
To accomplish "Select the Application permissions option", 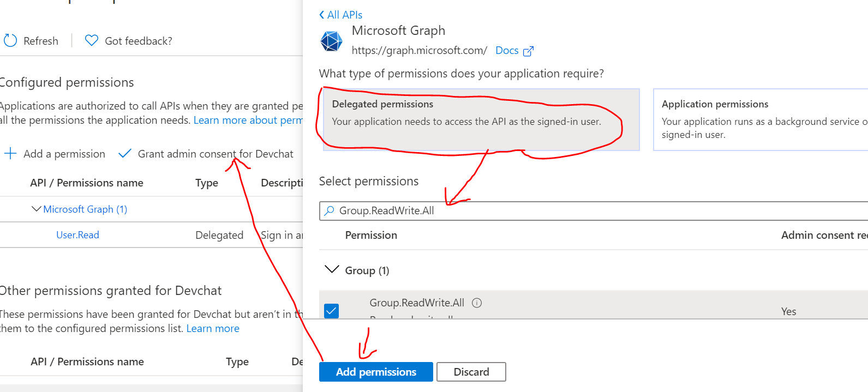I will tap(759, 119).
